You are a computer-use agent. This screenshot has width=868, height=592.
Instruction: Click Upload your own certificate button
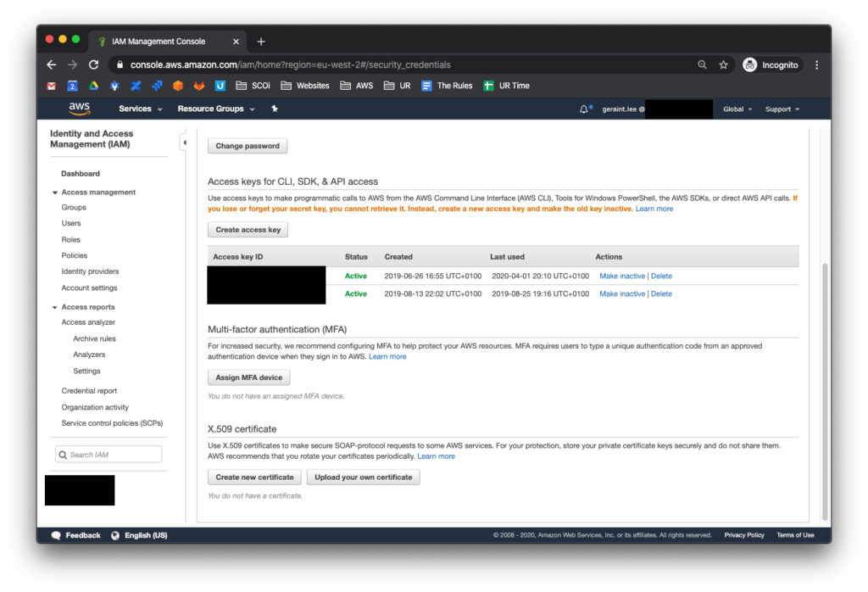pyautogui.click(x=363, y=478)
